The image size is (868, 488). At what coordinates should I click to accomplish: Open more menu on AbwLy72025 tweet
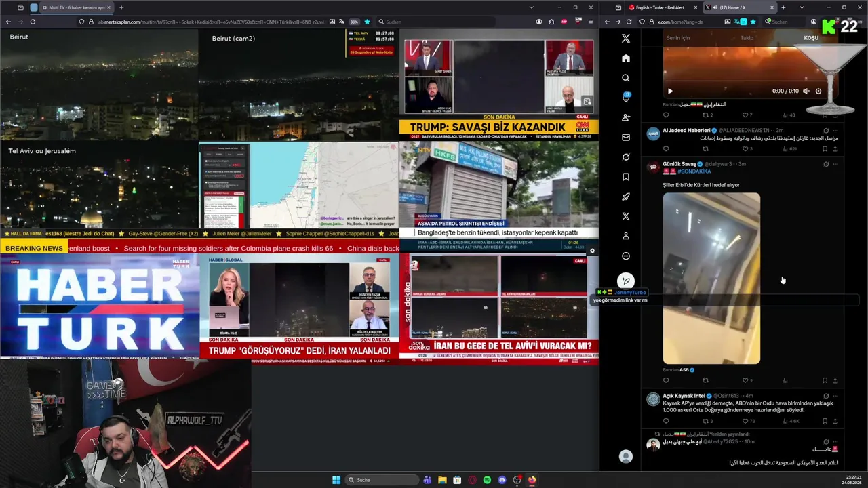[x=835, y=441]
